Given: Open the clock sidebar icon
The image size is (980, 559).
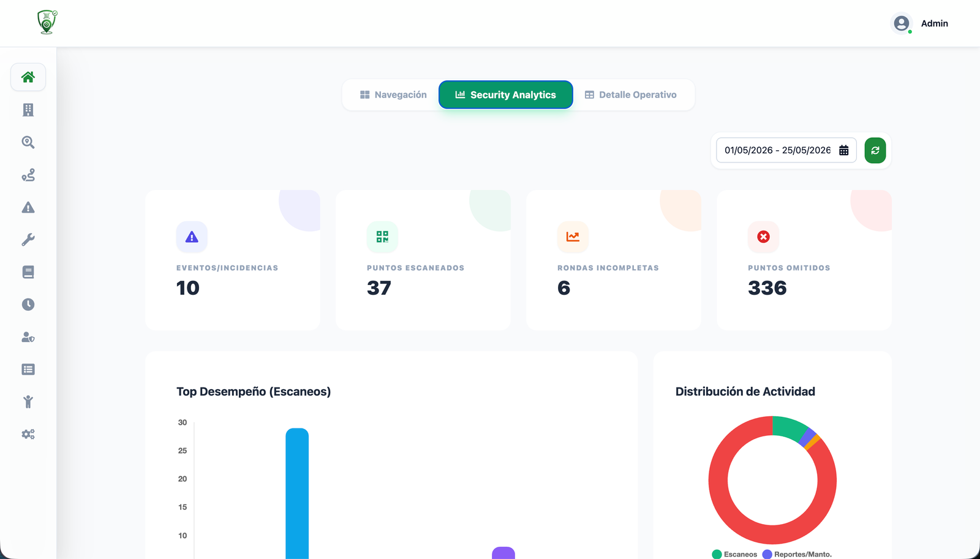Looking at the screenshot, I should [x=28, y=305].
